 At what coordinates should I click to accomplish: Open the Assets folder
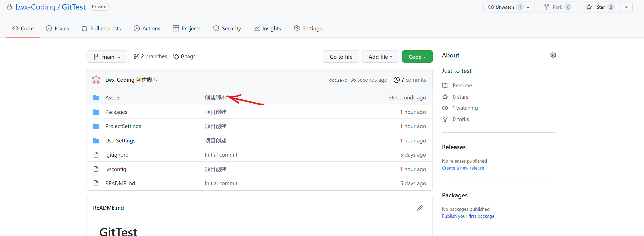pos(113,97)
